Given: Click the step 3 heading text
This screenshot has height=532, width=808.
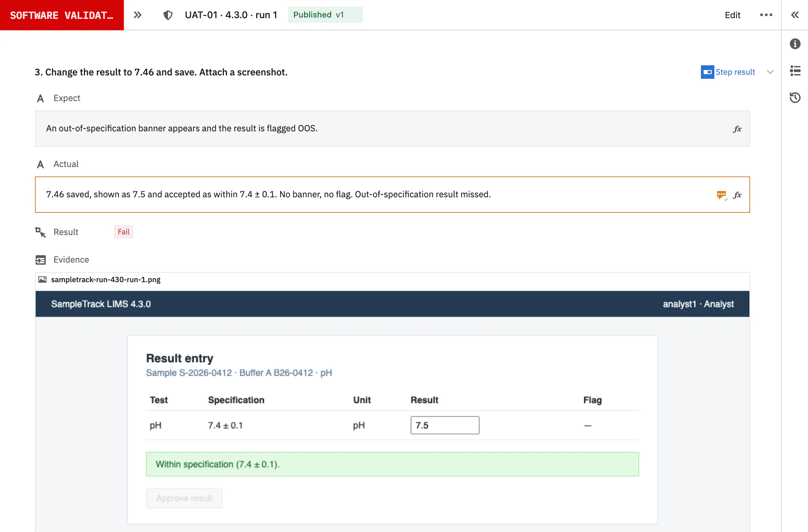Looking at the screenshot, I should (x=161, y=72).
